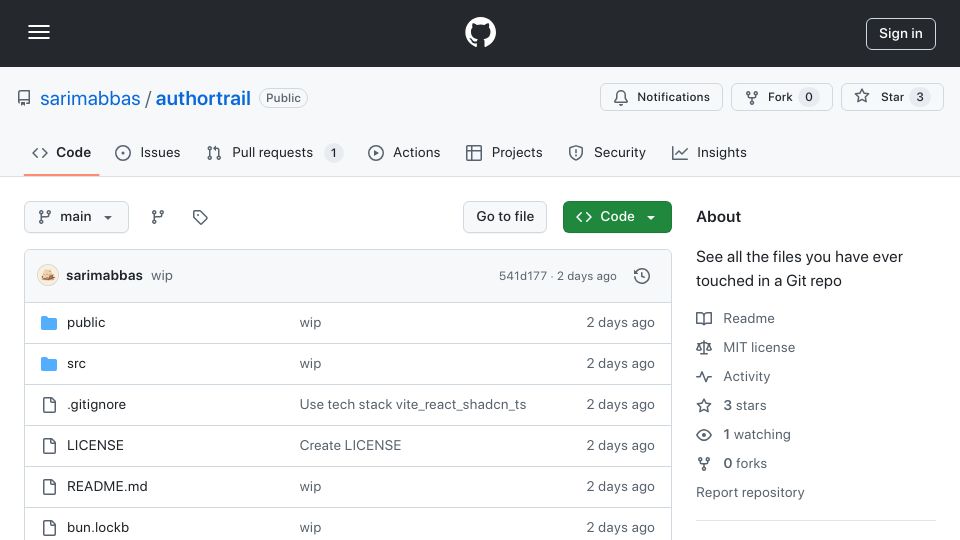Go to GitHub homepage via Octocat logo
The image size is (960, 540).
480,32
